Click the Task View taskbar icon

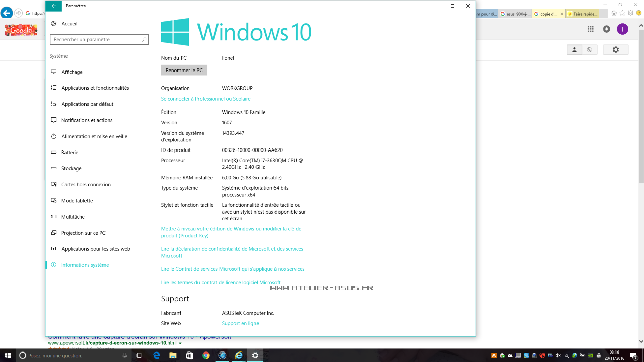139,355
